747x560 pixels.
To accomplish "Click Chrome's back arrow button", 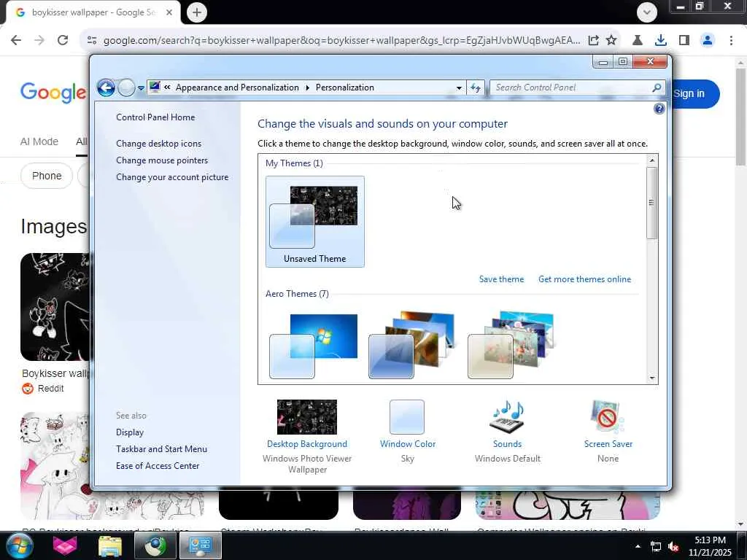I will coord(16,40).
